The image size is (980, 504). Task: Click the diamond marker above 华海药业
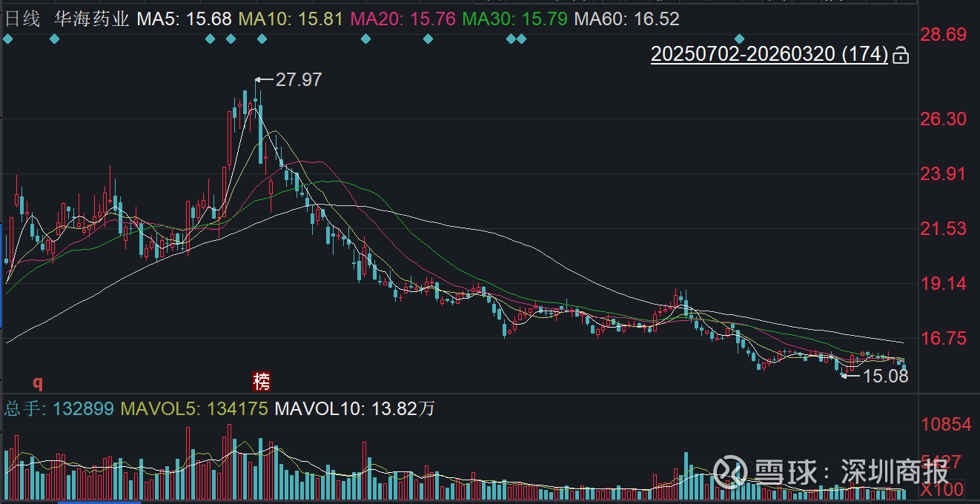tap(54, 39)
